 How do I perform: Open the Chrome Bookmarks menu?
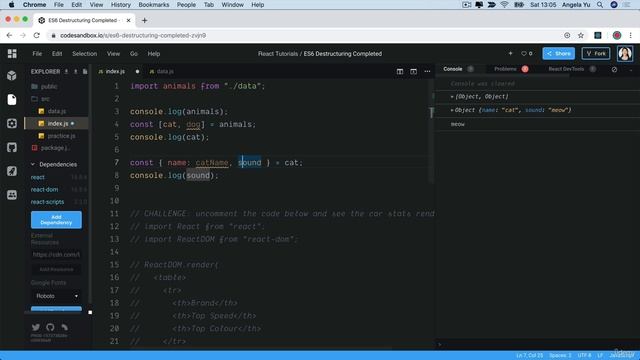tap(153, 5)
